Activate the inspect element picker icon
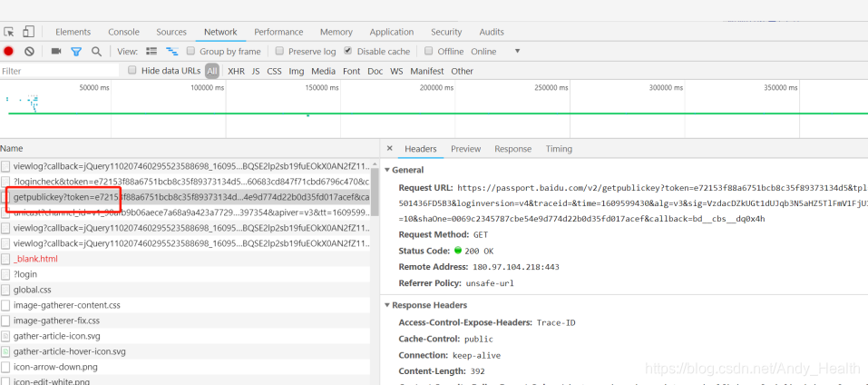Image resolution: width=868 pixels, height=385 pixels. pos(8,32)
